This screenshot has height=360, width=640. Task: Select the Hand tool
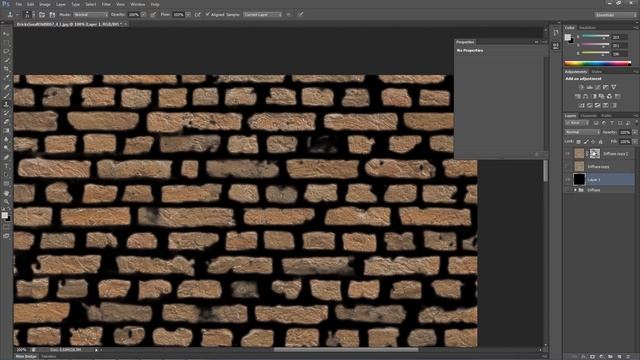tap(6, 193)
